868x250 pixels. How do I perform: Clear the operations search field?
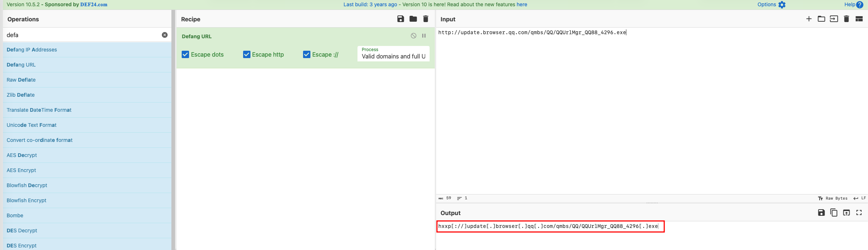point(165,35)
